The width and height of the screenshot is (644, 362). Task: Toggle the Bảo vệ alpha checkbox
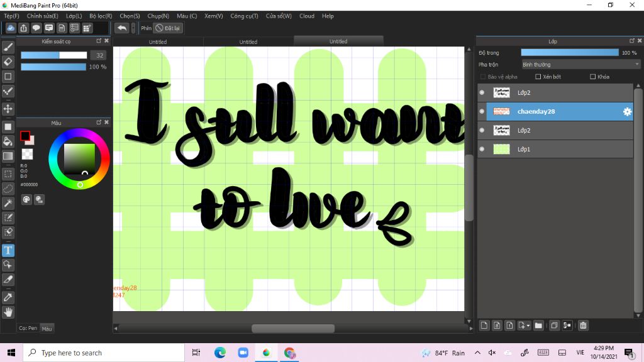(x=483, y=77)
